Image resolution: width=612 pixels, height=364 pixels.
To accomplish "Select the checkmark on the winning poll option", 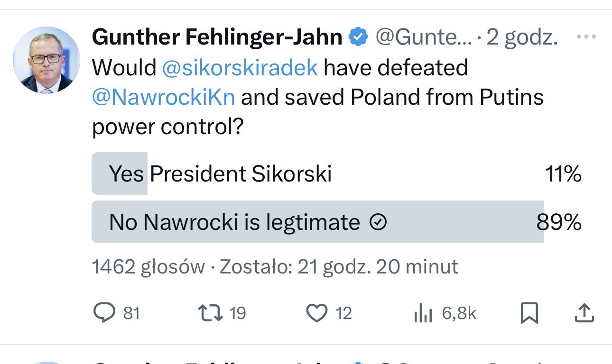I will click(378, 221).
